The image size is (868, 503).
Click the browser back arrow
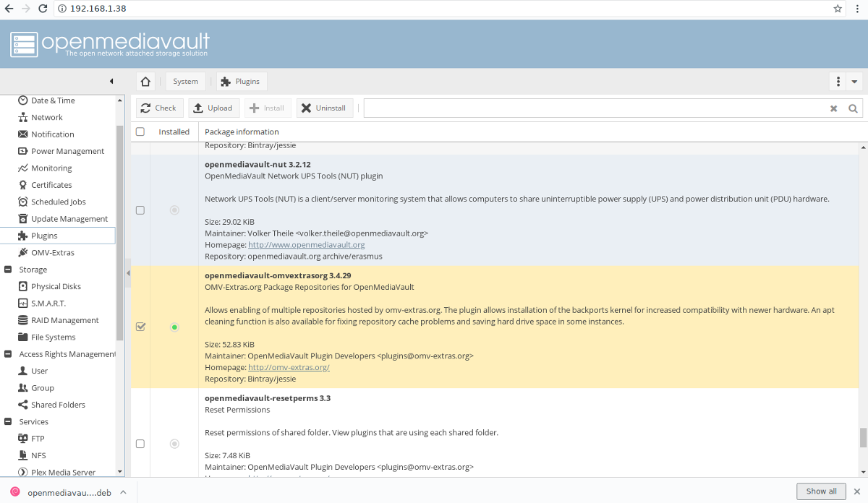[9, 9]
